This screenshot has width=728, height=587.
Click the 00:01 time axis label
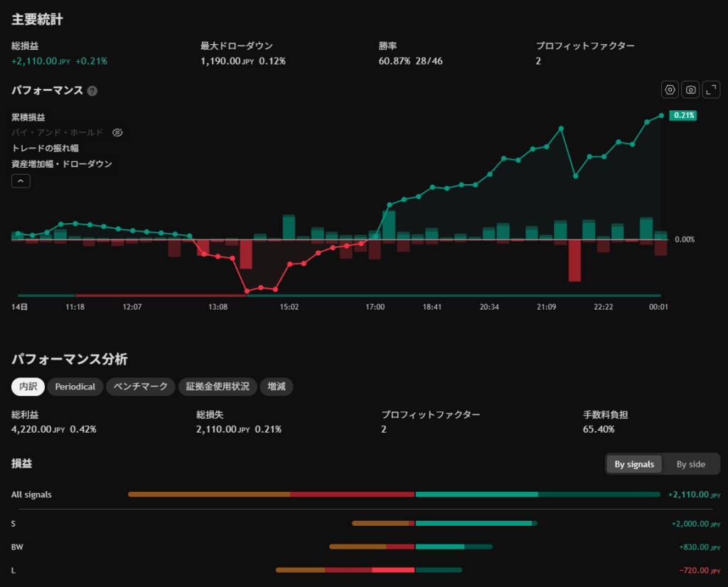(658, 307)
